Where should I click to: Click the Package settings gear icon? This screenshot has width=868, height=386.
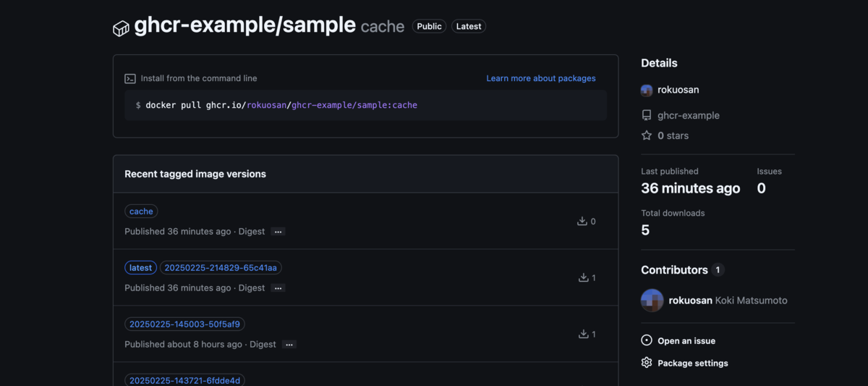(647, 363)
